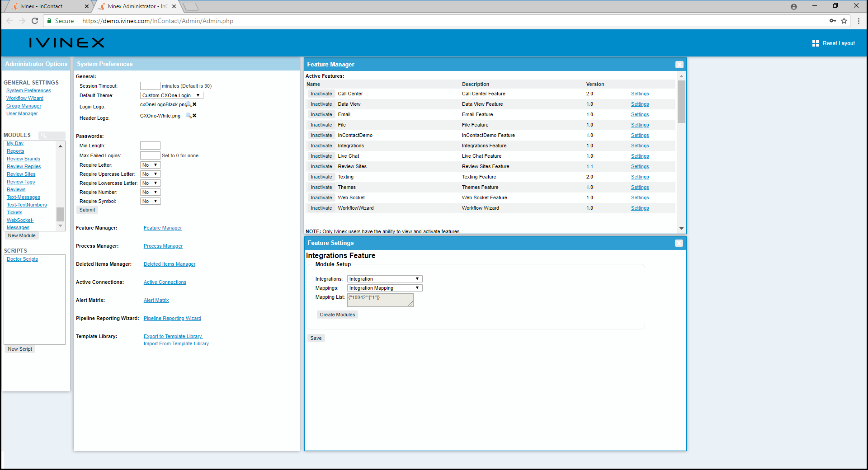Click the Ivinex logo in the header
The height and width of the screenshot is (470, 868).
pos(67,43)
